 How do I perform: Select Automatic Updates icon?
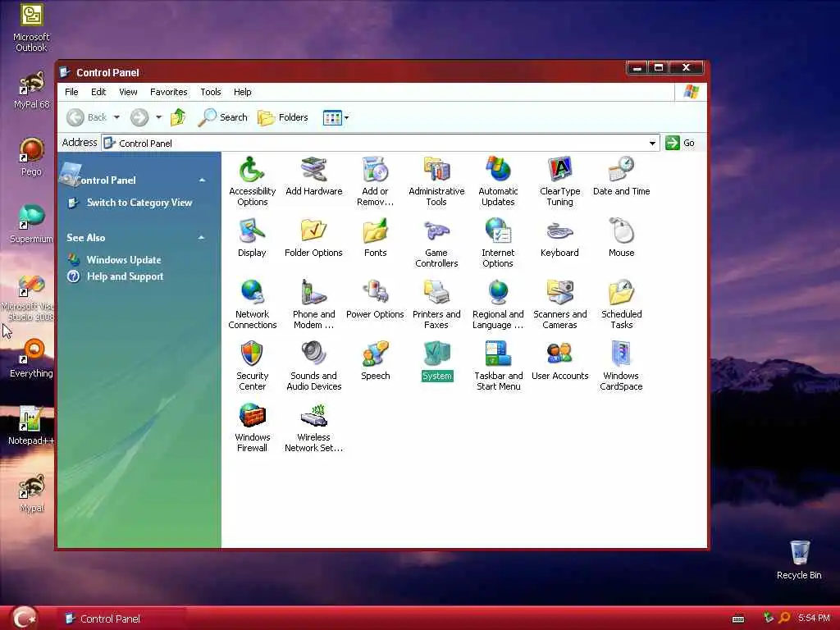(498, 181)
